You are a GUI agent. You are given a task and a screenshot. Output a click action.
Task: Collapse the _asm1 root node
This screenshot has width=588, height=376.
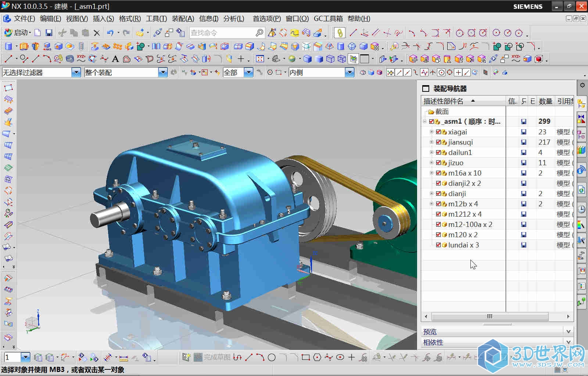425,122
